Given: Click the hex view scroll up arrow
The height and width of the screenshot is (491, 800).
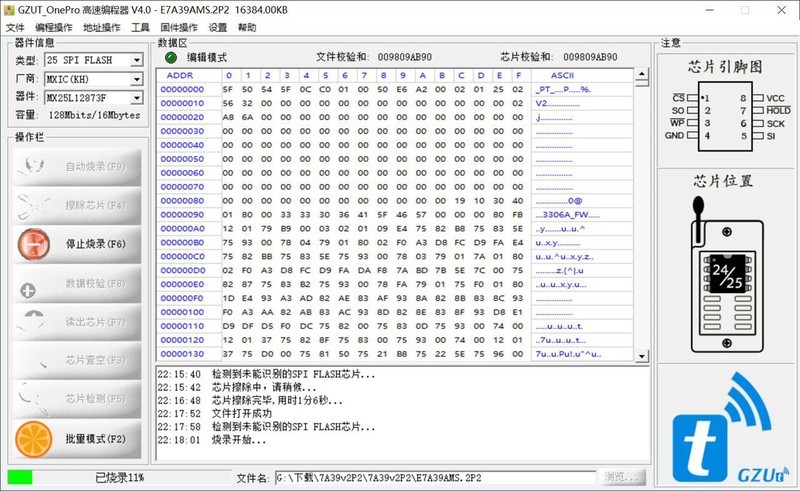Looking at the screenshot, I should tap(641, 75).
